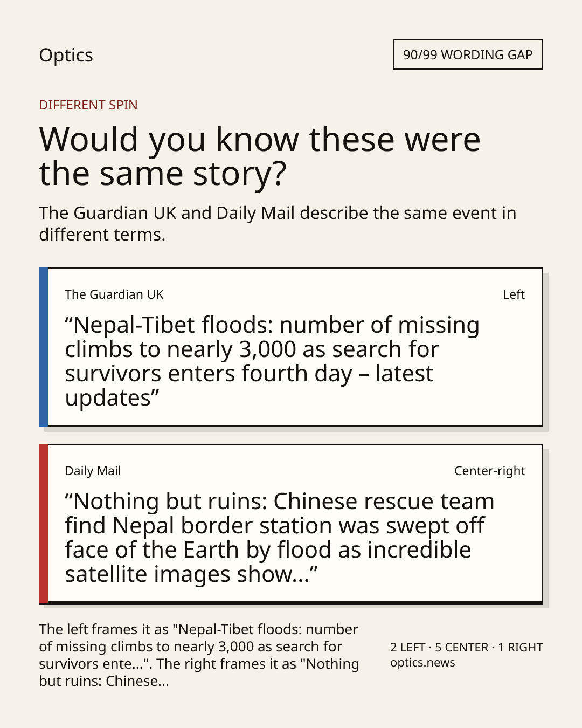This screenshot has width=582, height=728.
Task: Open The Guardian UK source label on card
Action: pos(114,294)
